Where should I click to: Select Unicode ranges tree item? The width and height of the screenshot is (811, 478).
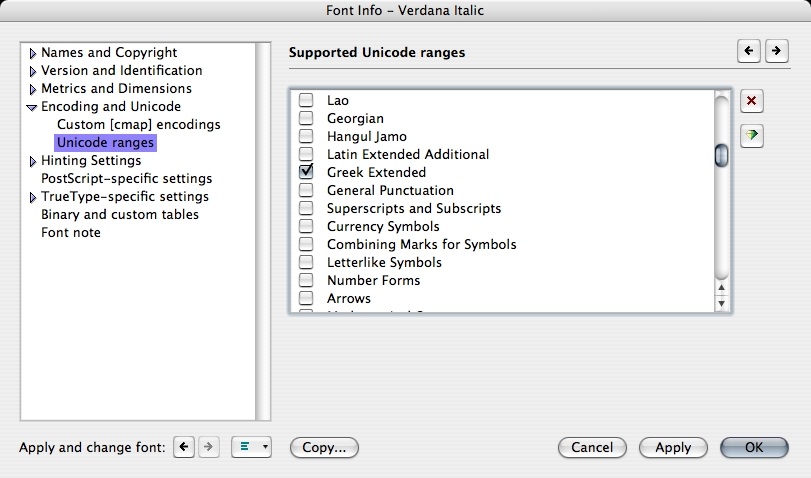click(x=105, y=142)
